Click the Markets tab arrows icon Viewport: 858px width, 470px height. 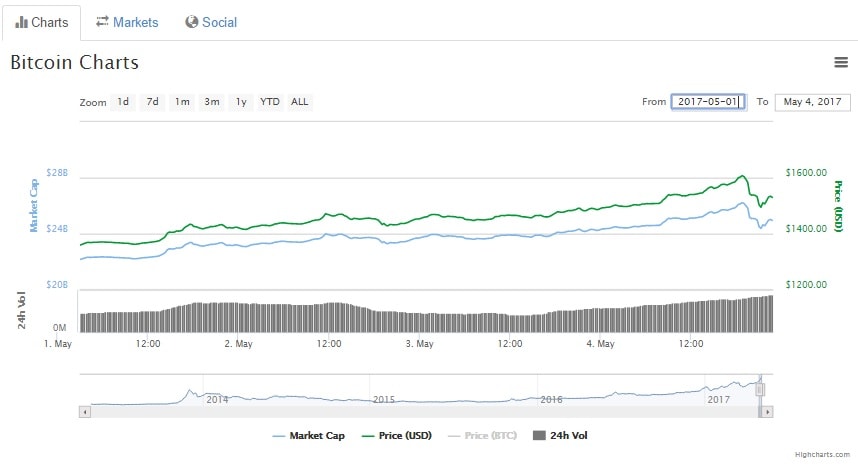pos(103,22)
